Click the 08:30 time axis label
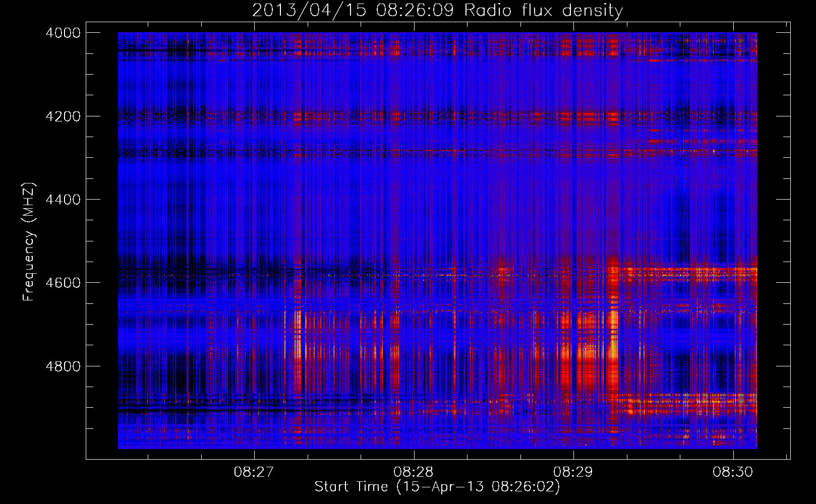 (x=733, y=472)
